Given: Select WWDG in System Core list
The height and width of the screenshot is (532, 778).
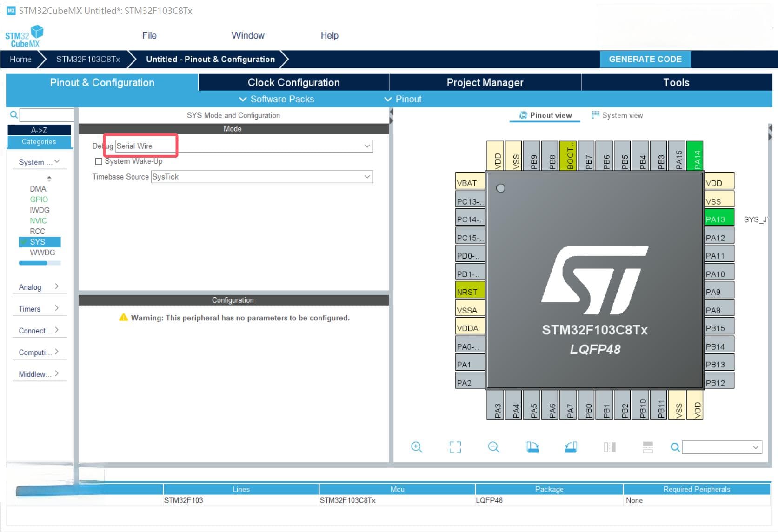Looking at the screenshot, I should pyautogui.click(x=42, y=253).
